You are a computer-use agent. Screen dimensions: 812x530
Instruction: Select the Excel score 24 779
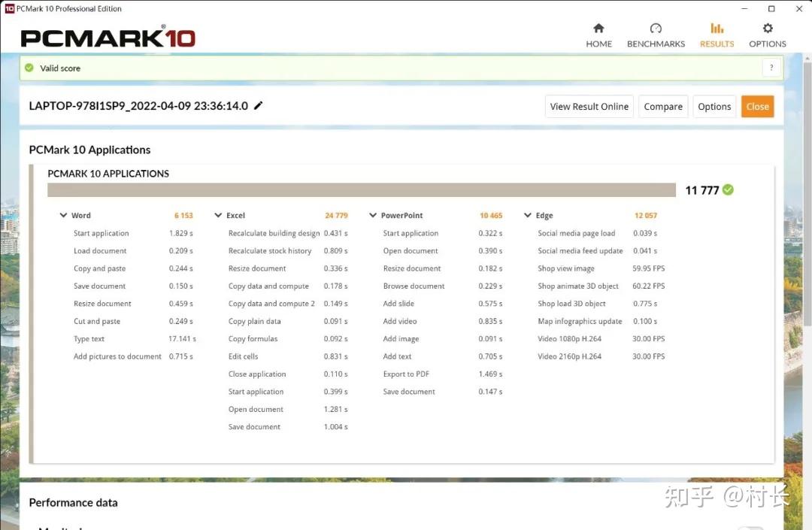(x=336, y=215)
